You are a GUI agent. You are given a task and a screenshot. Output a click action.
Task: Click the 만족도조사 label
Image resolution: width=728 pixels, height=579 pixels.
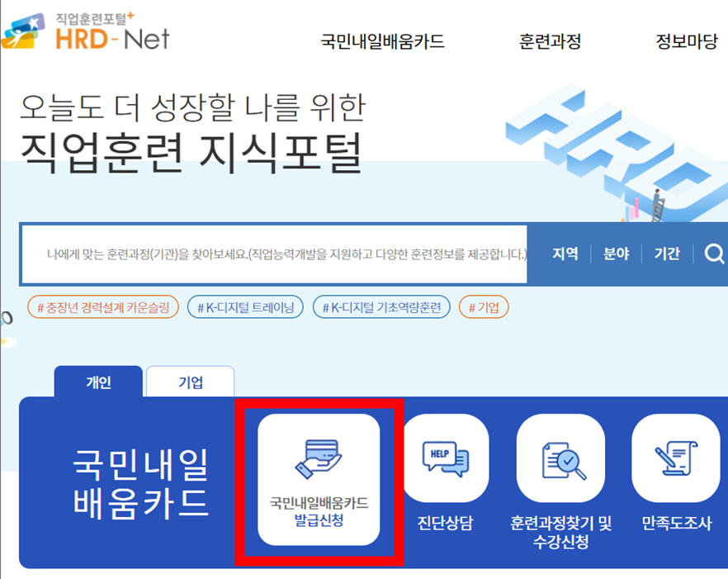[676, 523]
